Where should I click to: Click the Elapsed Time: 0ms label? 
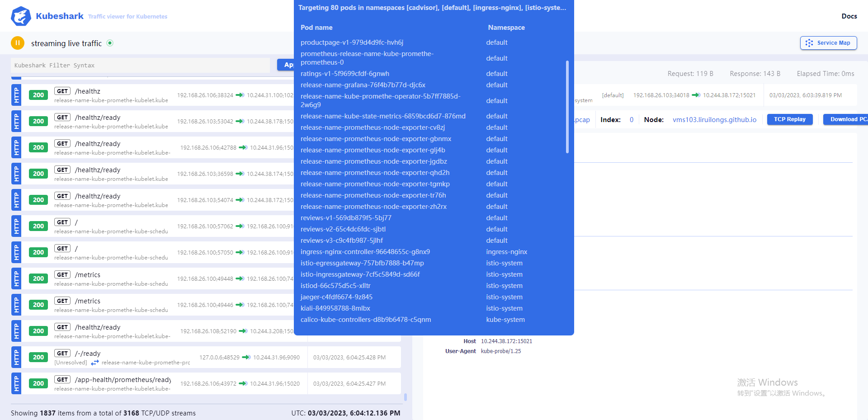point(826,74)
